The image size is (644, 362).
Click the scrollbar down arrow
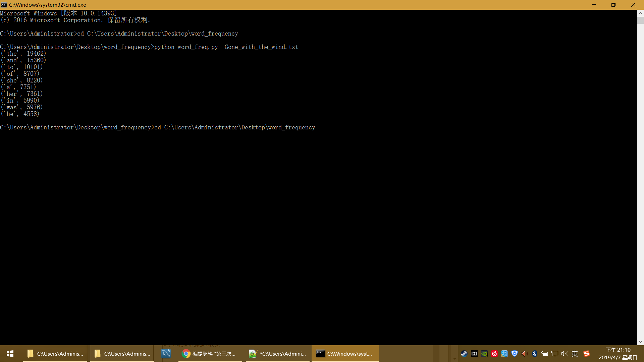pyautogui.click(x=640, y=342)
